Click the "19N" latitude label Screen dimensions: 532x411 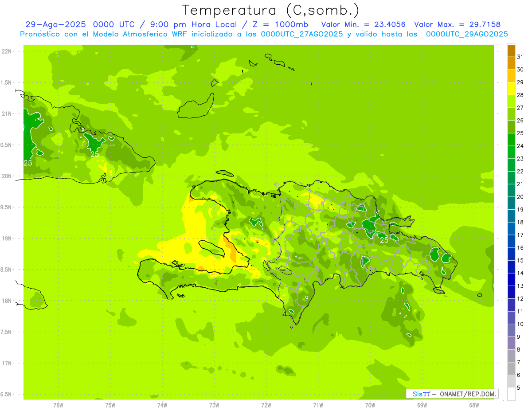click(7, 239)
